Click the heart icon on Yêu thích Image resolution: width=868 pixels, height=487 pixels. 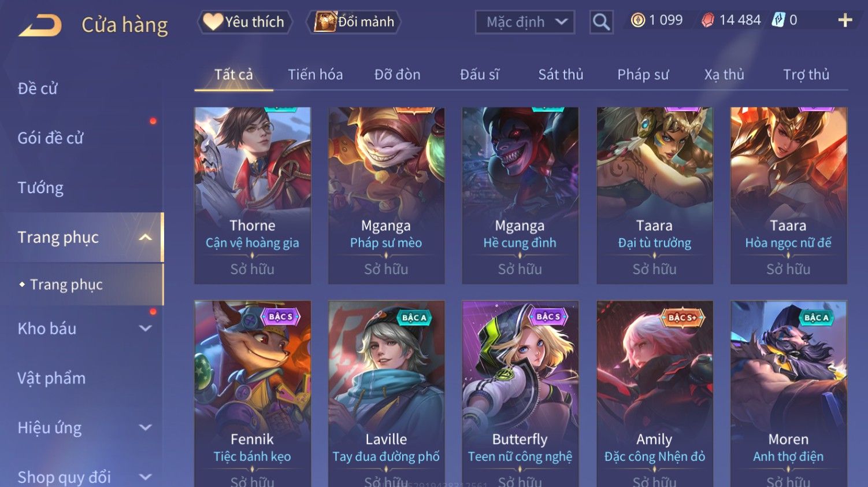point(213,21)
